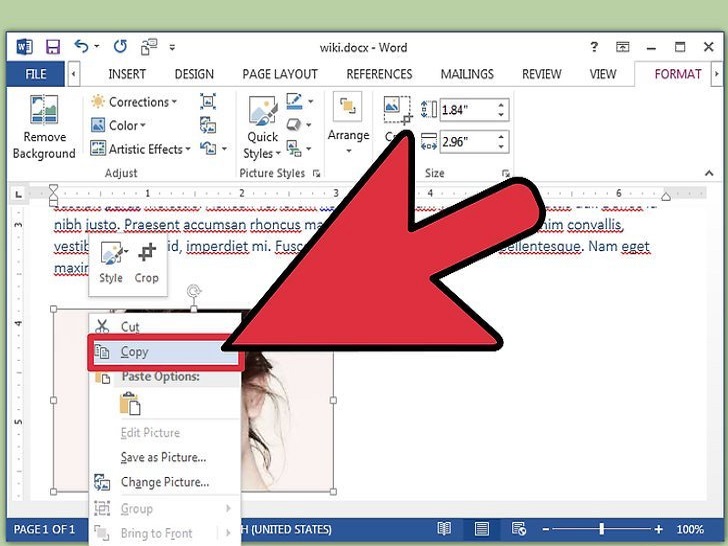Expand the Corrections dropdown
Viewport: 728px width, 546px height.
(133, 102)
